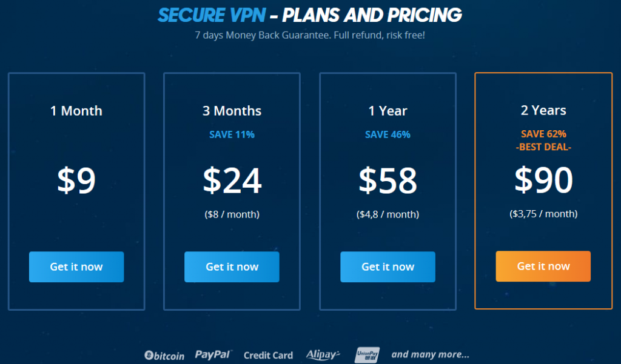Click the 7 days Money Back Guarantee text

(310, 35)
